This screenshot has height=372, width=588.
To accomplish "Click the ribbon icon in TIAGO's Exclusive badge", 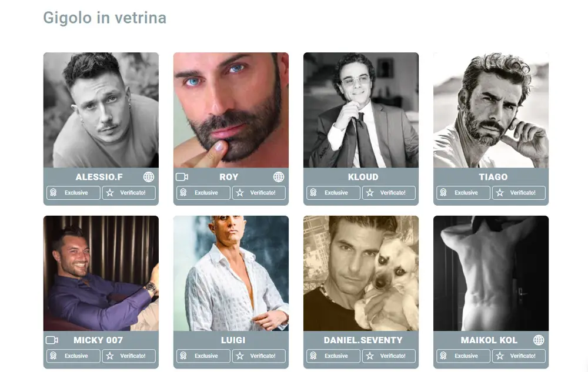I will (x=443, y=193).
